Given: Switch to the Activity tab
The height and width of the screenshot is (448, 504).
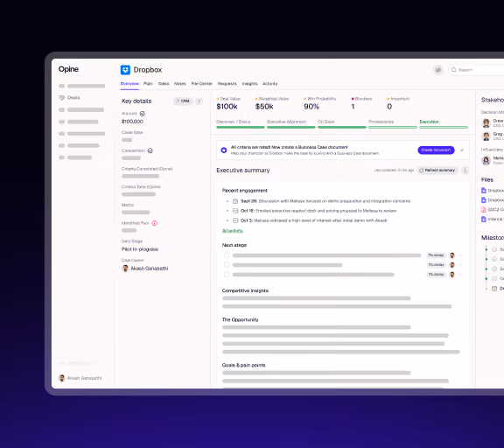Looking at the screenshot, I should (270, 83).
